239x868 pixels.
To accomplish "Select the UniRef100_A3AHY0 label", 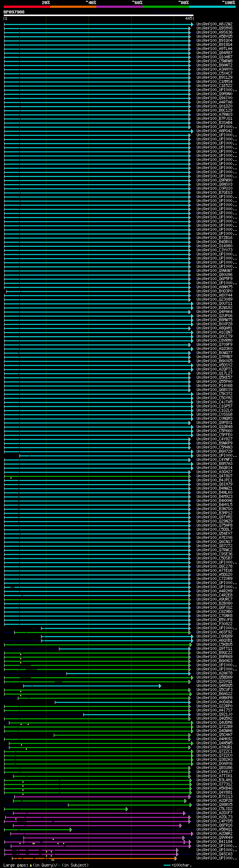I will pyautogui.click(x=214, y=69).
